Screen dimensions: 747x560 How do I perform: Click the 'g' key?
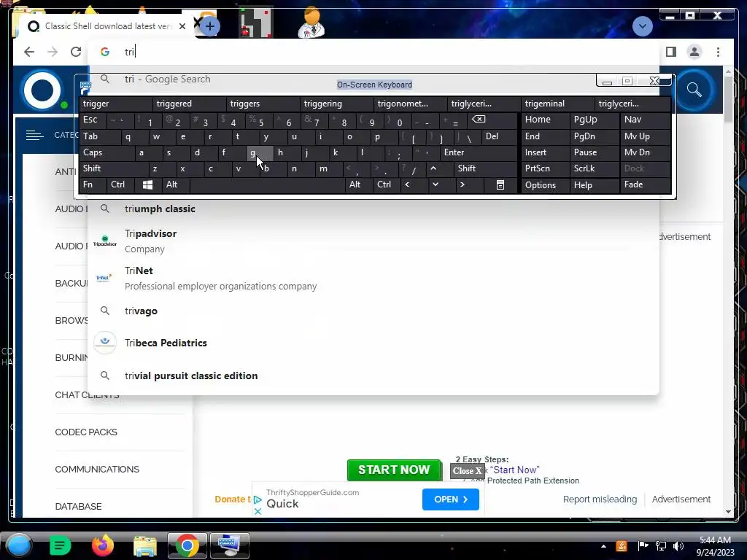click(259, 152)
